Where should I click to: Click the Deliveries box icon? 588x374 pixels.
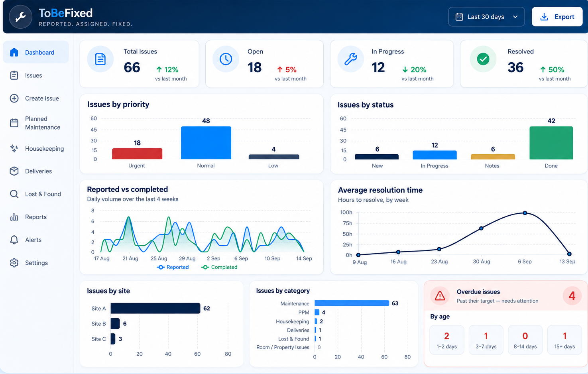click(14, 171)
